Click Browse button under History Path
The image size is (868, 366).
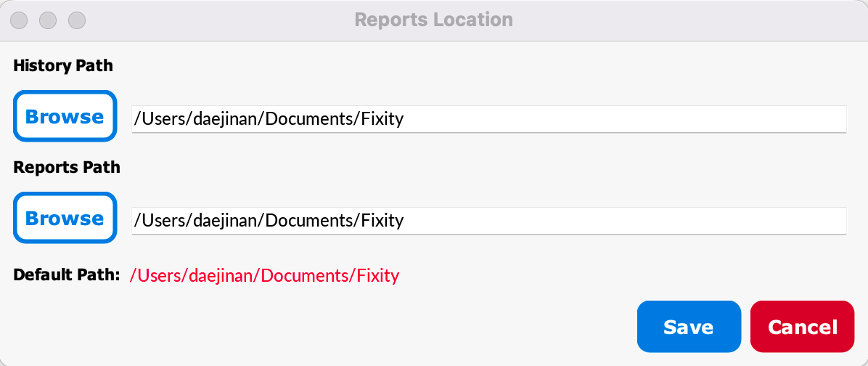[65, 116]
